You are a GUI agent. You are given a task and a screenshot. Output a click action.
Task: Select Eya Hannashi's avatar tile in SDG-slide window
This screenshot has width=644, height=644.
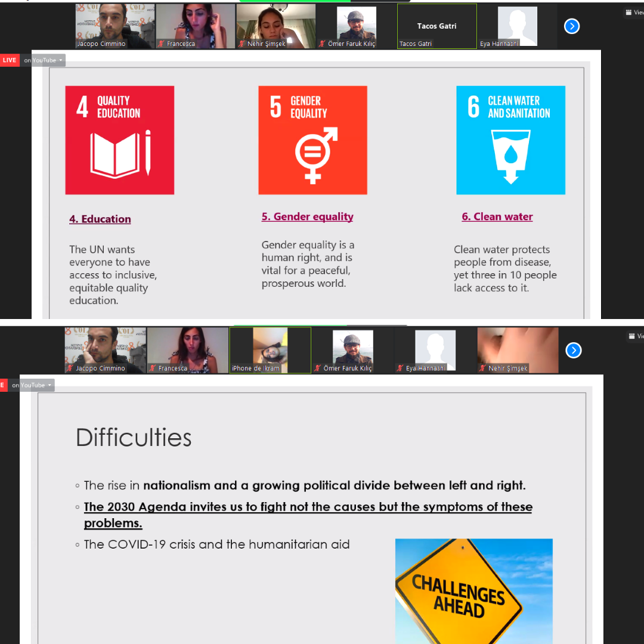[x=518, y=26]
